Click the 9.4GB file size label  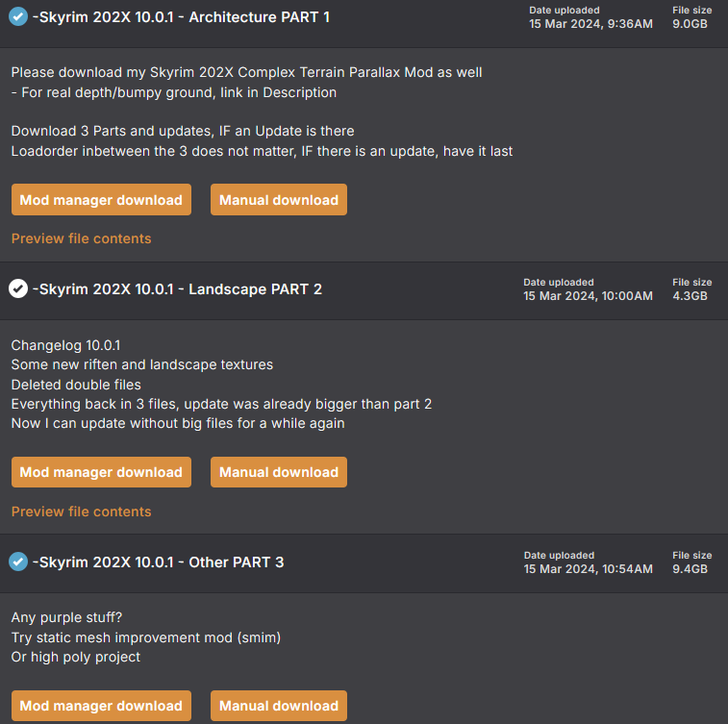point(691,569)
